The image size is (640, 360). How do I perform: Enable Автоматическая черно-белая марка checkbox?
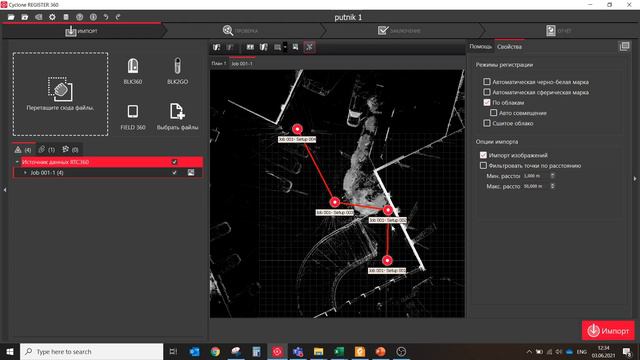[x=487, y=82]
